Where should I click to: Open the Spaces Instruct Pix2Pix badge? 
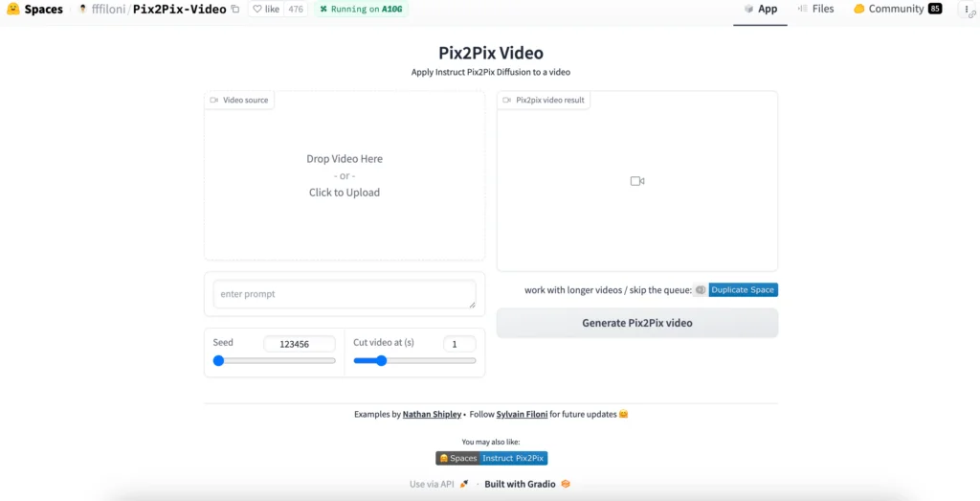(491, 459)
